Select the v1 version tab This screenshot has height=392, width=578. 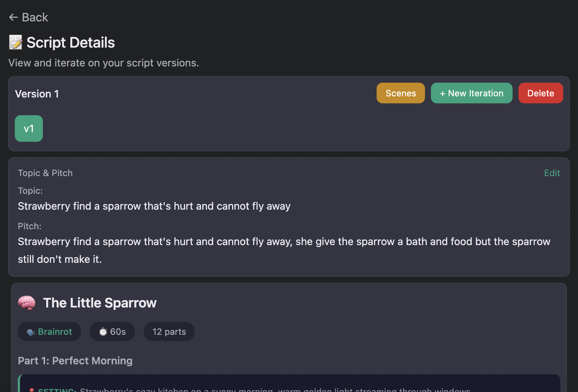29,128
